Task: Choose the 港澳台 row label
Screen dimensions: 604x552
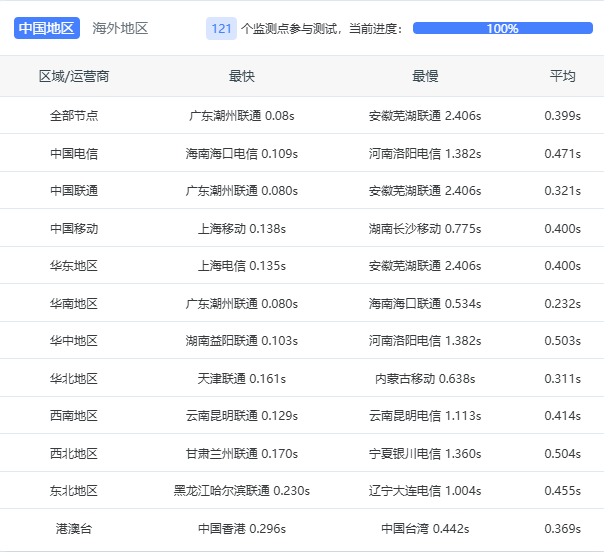Action: 74,529
